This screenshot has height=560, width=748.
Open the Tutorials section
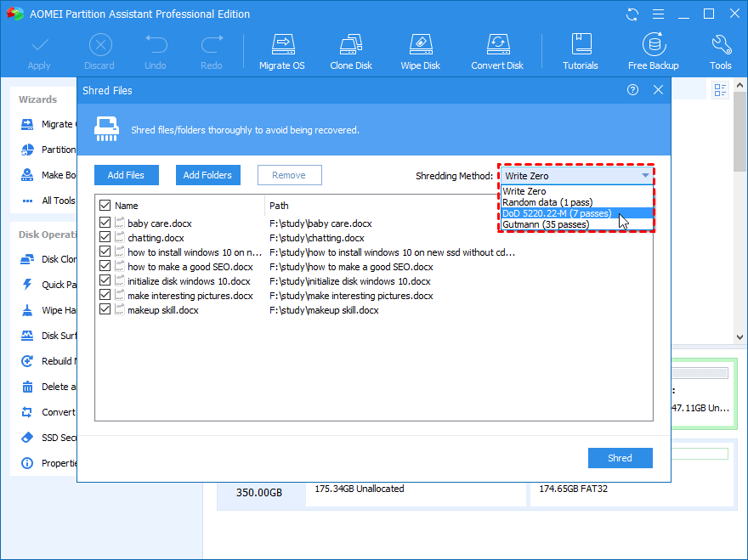point(581,49)
